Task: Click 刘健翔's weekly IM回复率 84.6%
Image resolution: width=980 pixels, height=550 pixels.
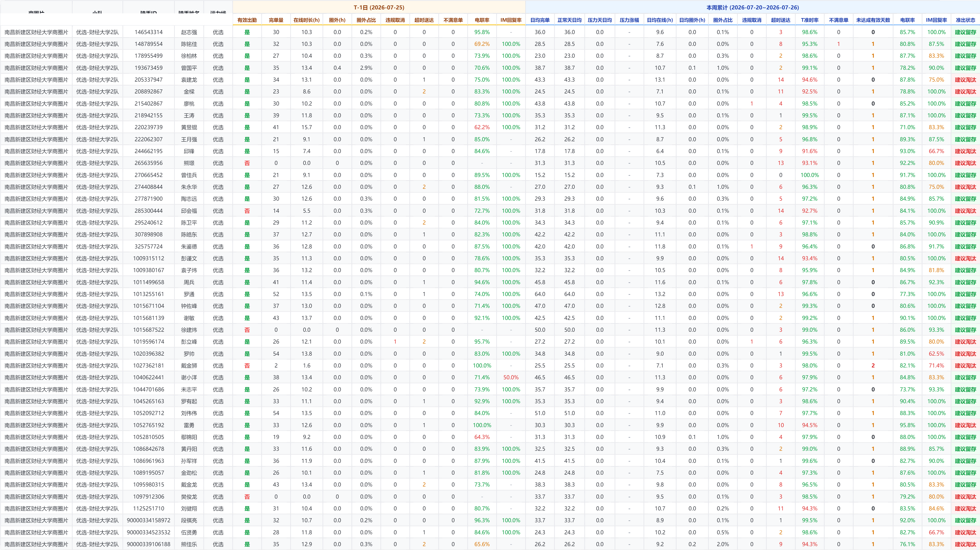Action: 936,508
